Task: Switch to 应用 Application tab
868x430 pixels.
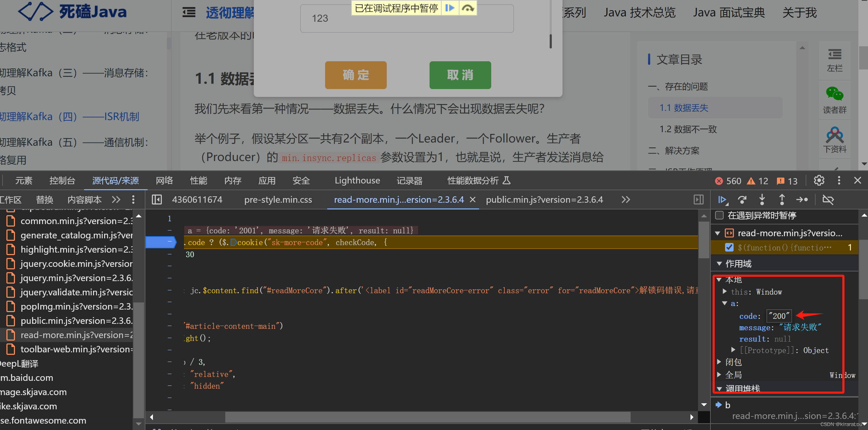Action: tap(267, 181)
